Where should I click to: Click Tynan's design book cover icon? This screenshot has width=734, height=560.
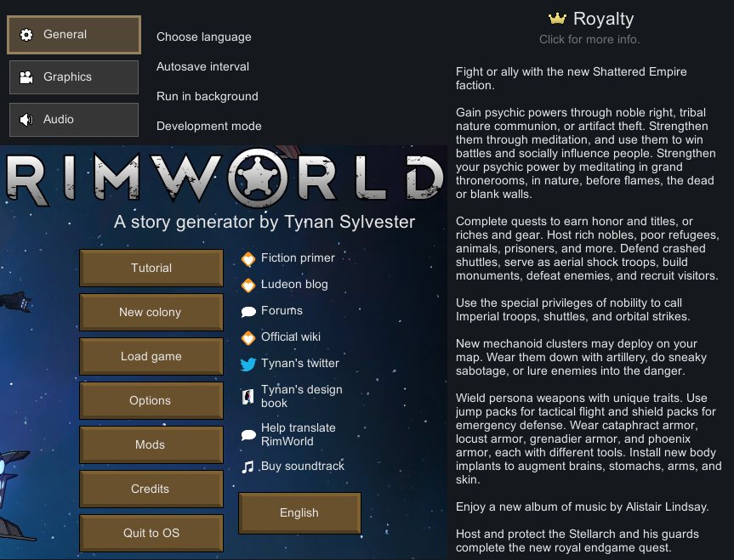tap(248, 397)
